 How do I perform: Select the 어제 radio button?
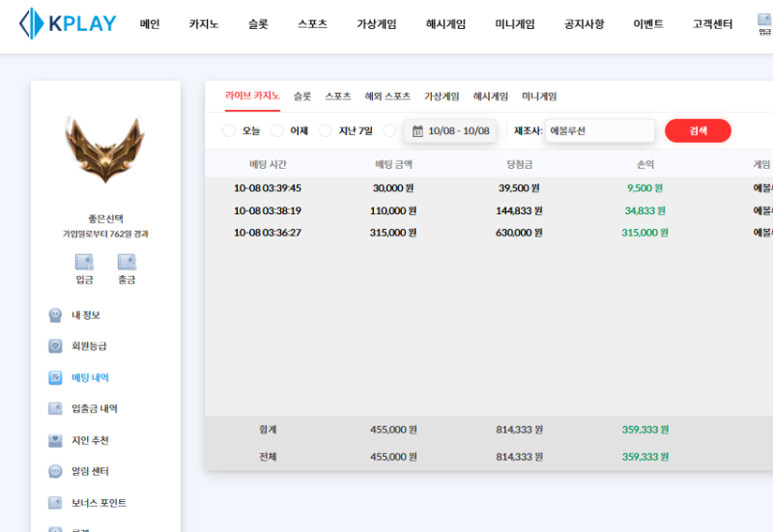click(x=277, y=130)
